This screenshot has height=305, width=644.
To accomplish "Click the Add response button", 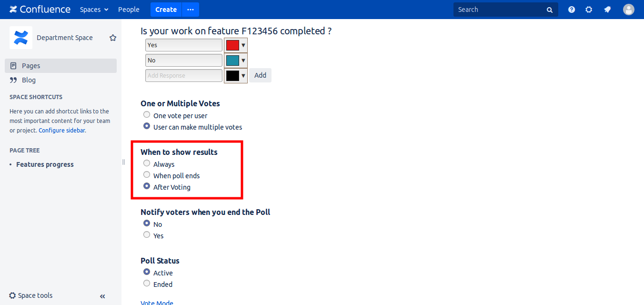I will (x=260, y=75).
